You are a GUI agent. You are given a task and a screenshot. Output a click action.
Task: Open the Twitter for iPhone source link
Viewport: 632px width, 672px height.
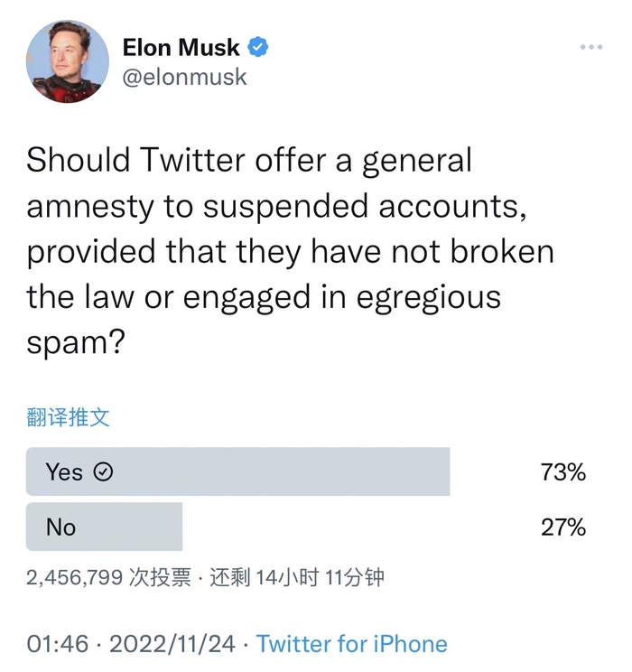pyautogui.click(x=352, y=644)
